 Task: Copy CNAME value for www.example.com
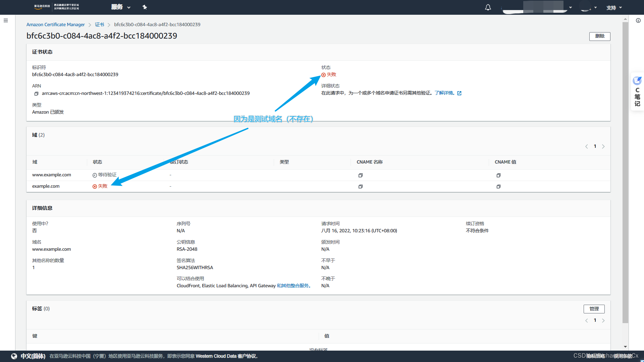coord(499,175)
